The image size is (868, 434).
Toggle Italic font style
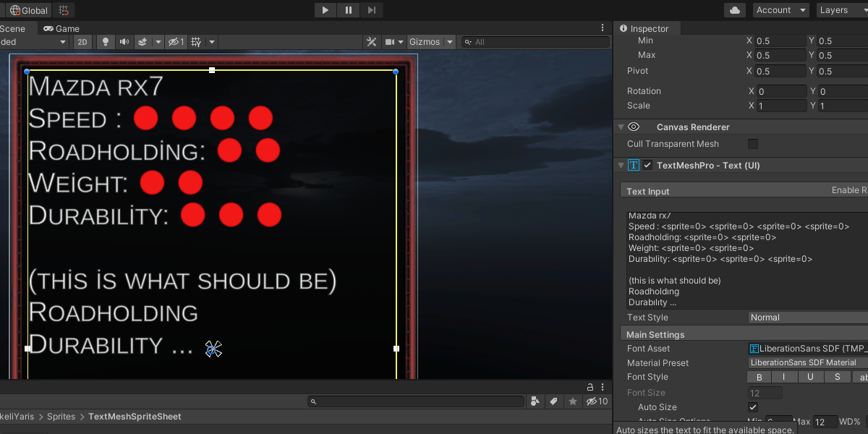[x=784, y=377]
